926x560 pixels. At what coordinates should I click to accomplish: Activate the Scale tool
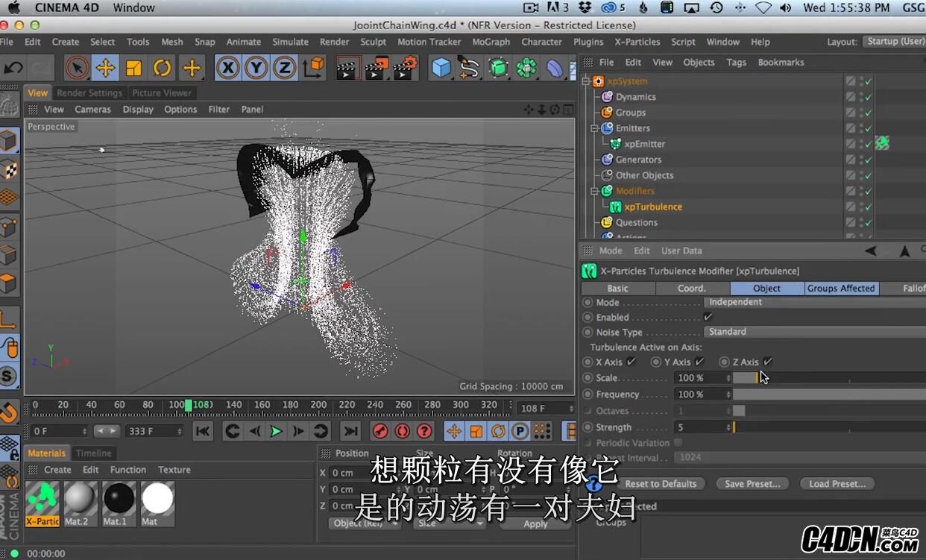134,69
